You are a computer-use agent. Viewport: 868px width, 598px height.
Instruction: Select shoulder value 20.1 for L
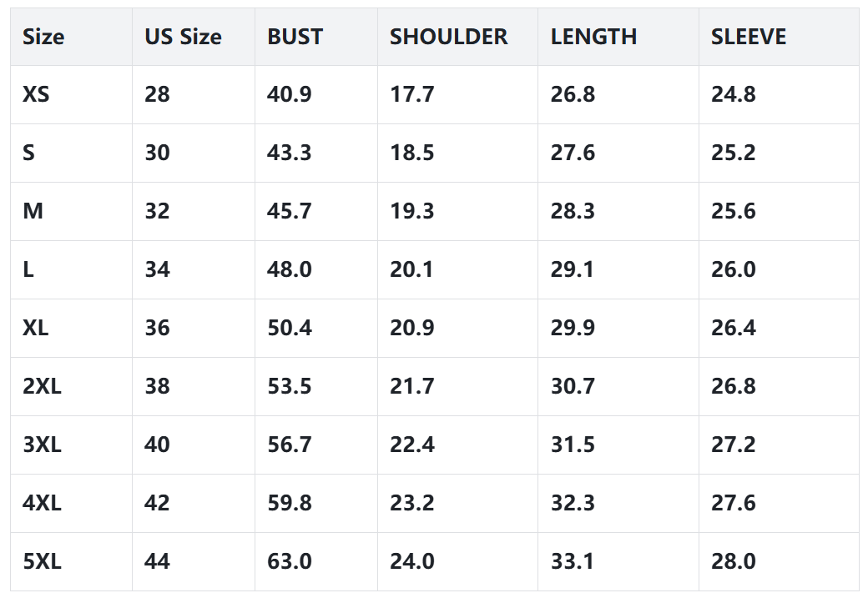click(411, 269)
